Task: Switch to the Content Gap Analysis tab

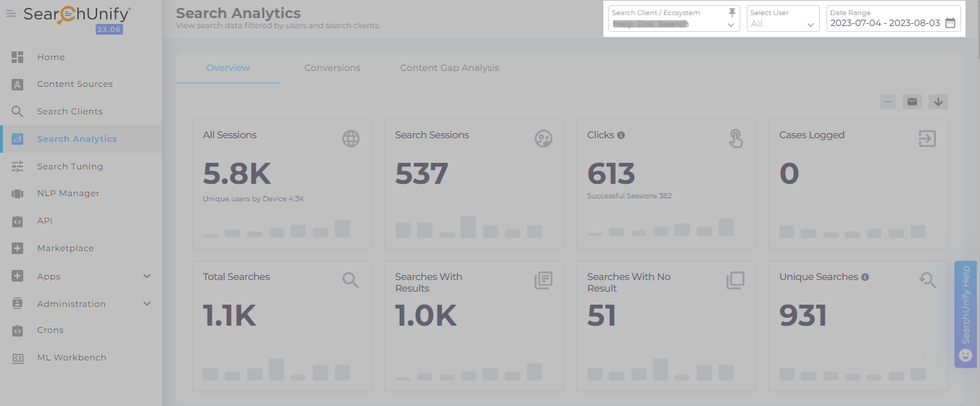Action: 449,68
